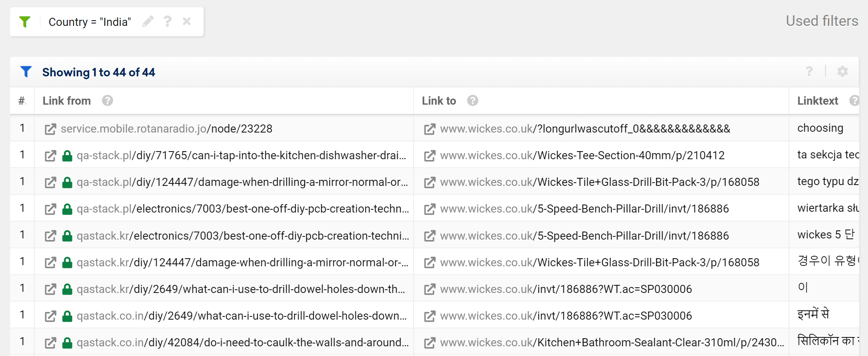Show help for Linktext column

(854, 101)
